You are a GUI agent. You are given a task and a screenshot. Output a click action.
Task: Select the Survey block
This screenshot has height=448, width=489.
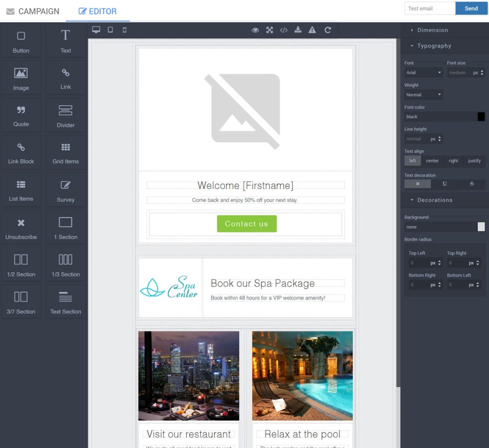coord(65,190)
